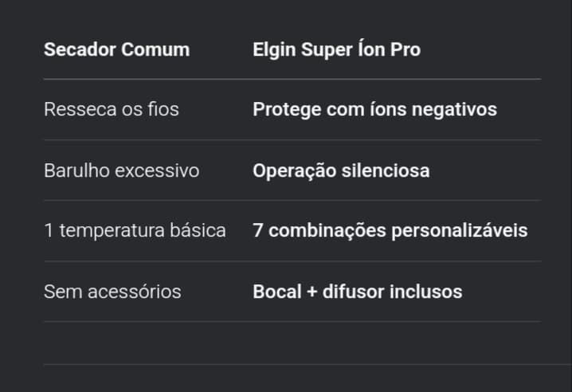This screenshot has height=392, width=572.
Task: Click the word "negativos"
Action: [456, 109]
